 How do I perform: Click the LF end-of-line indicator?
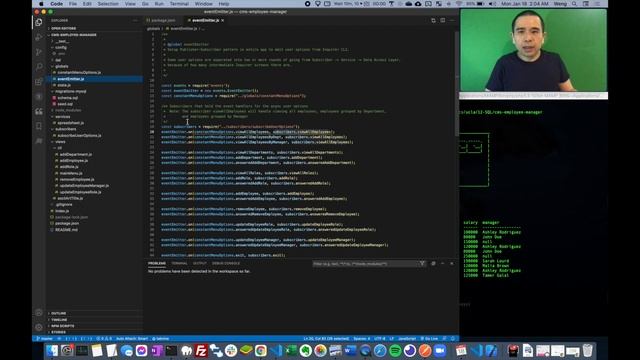point(391,339)
